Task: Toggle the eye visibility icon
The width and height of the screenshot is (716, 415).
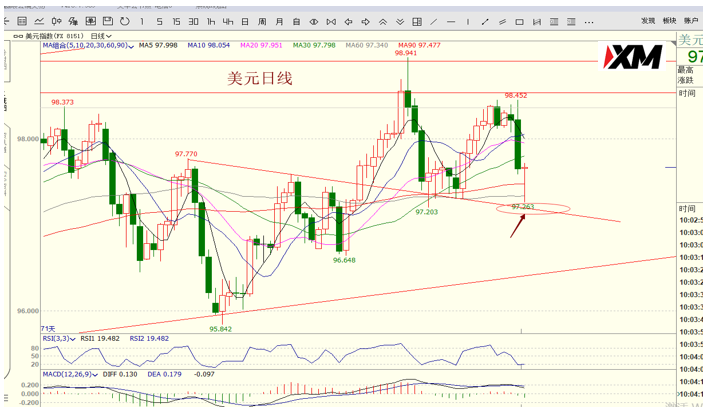Action: pyautogui.click(x=314, y=21)
